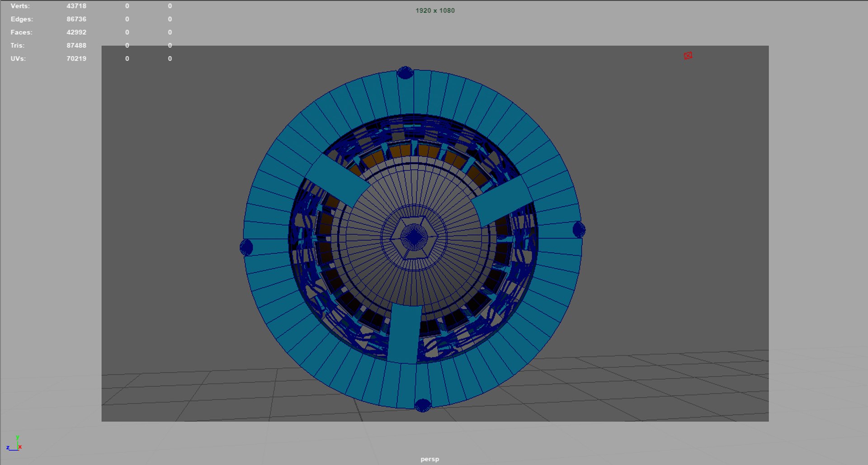Select the upper-right teal spoke
This screenshot has height=465, width=868.
502,201
